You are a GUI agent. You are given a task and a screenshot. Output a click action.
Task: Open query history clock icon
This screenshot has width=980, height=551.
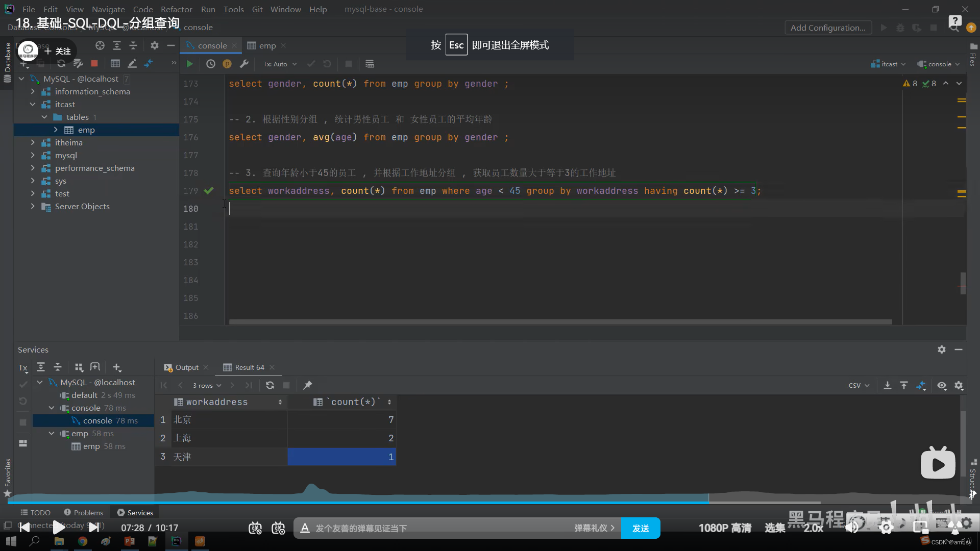[210, 64]
